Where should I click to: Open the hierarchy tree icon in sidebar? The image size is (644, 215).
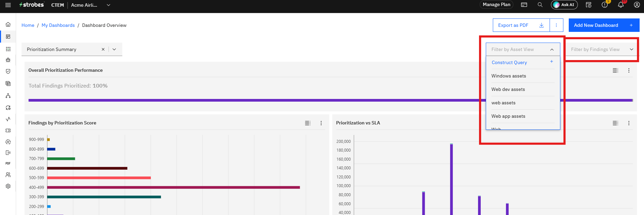(x=8, y=96)
